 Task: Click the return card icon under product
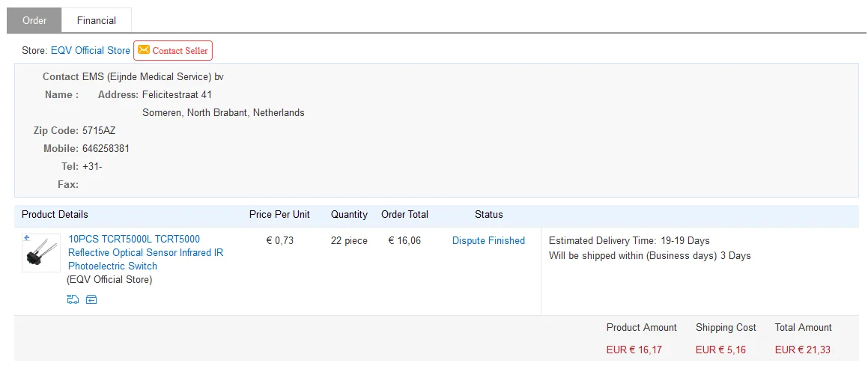click(91, 300)
